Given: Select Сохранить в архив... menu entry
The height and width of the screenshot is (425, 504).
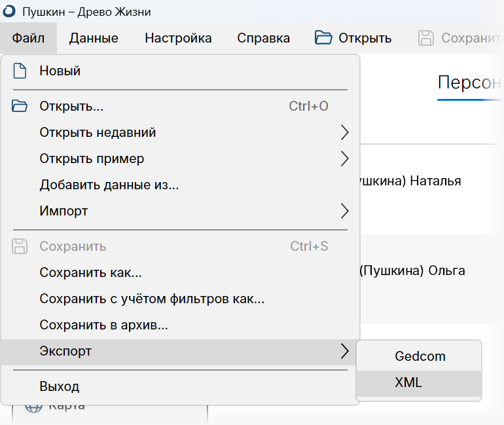Looking at the screenshot, I should (x=180, y=325).
